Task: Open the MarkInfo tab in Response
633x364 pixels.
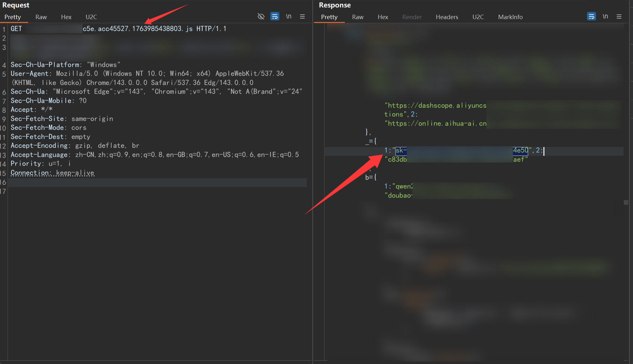Action: tap(510, 17)
